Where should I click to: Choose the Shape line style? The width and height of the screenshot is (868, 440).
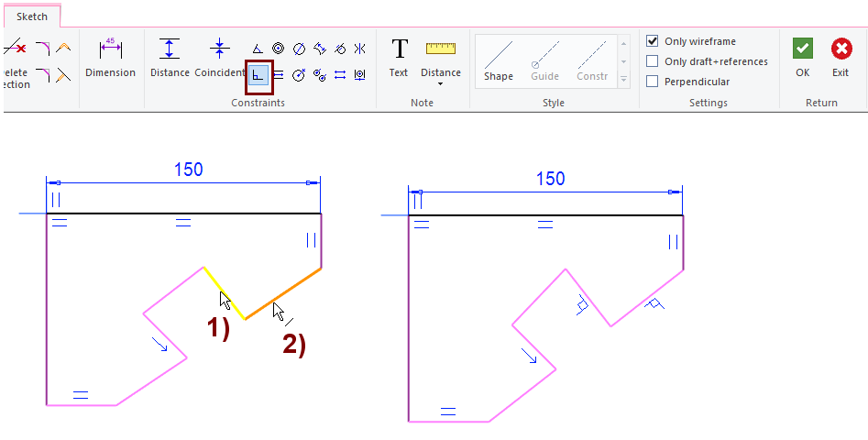[x=499, y=60]
